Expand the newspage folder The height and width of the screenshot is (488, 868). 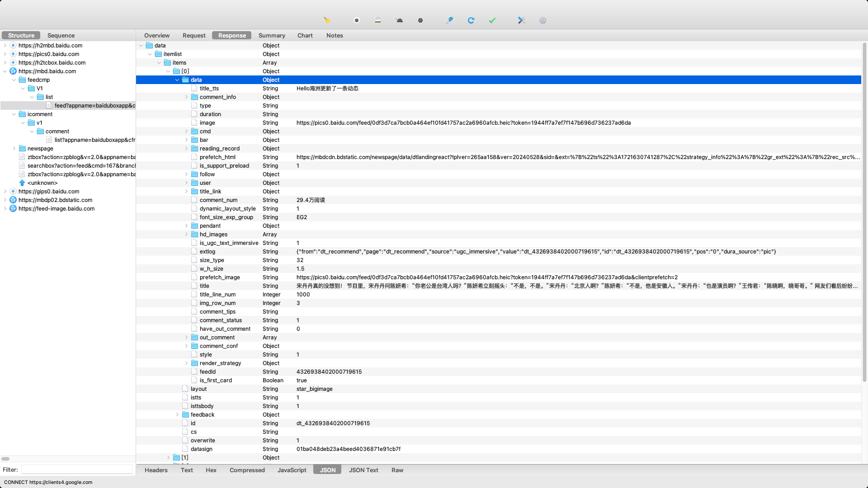coord(14,148)
